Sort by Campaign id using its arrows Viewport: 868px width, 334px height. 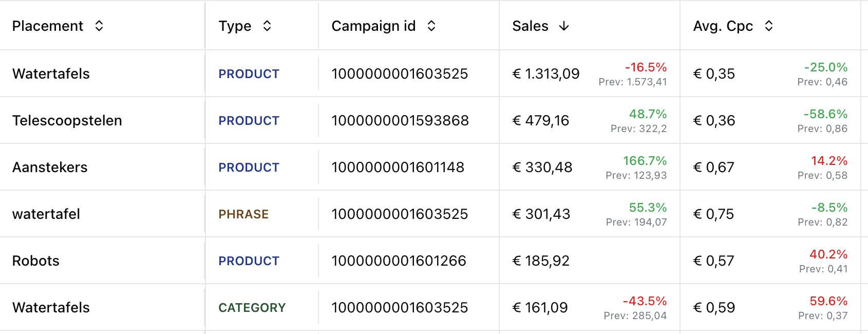click(431, 26)
